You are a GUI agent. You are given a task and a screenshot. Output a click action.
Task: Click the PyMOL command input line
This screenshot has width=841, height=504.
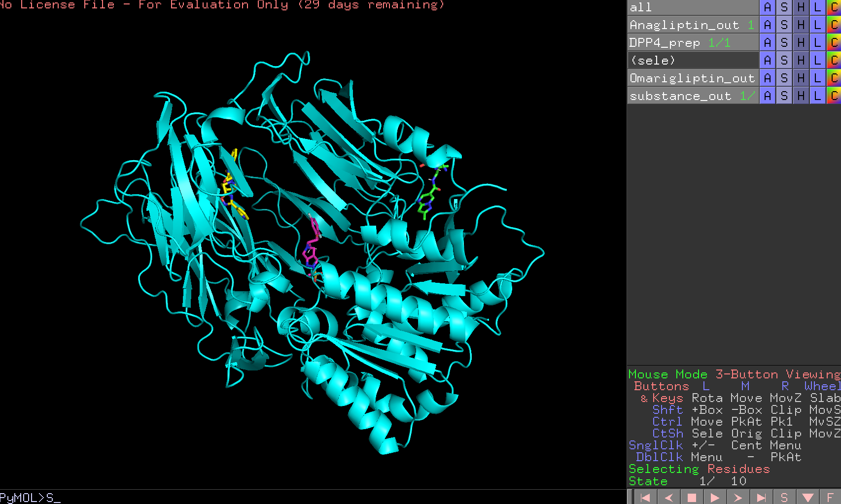coord(148,498)
